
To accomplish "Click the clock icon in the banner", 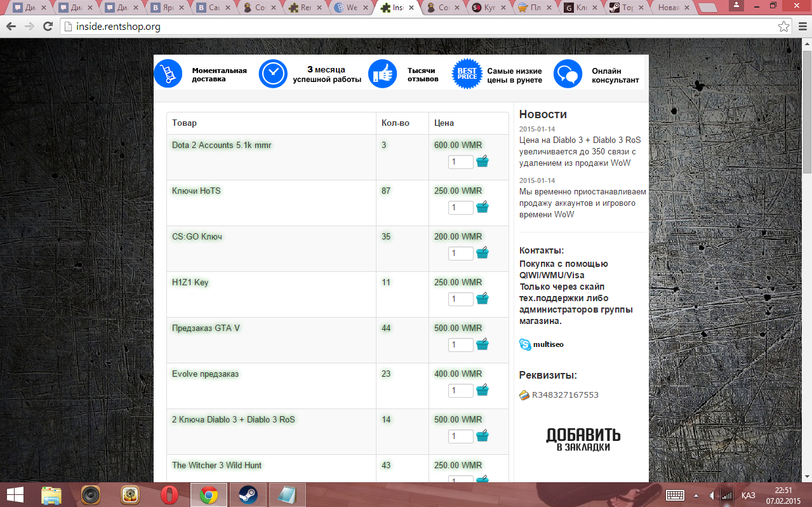I will coord(273,74).
